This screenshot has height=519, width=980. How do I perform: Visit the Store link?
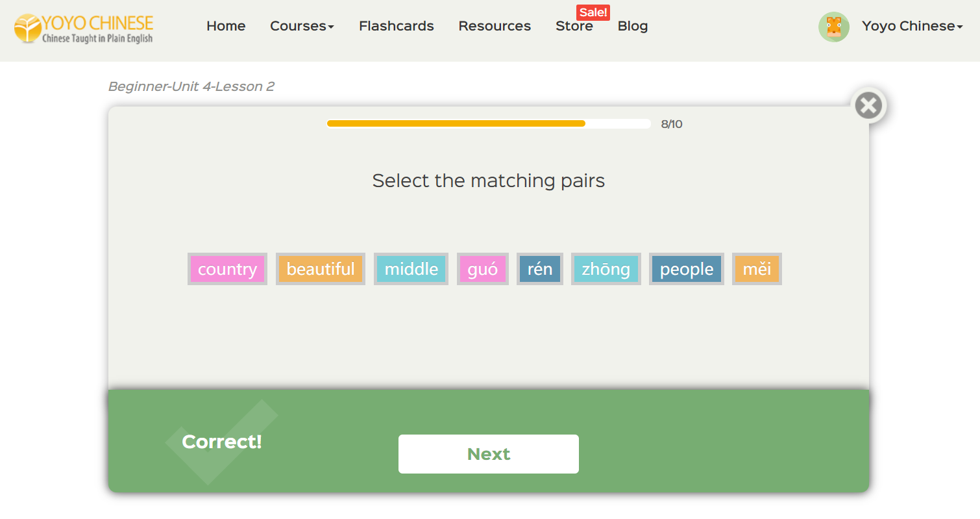pos(574,27)
